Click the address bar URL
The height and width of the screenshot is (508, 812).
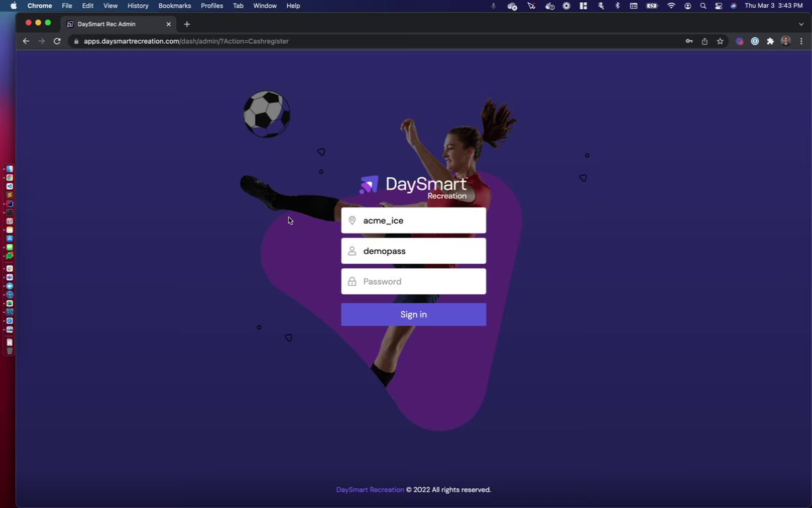tap(186, 41)
